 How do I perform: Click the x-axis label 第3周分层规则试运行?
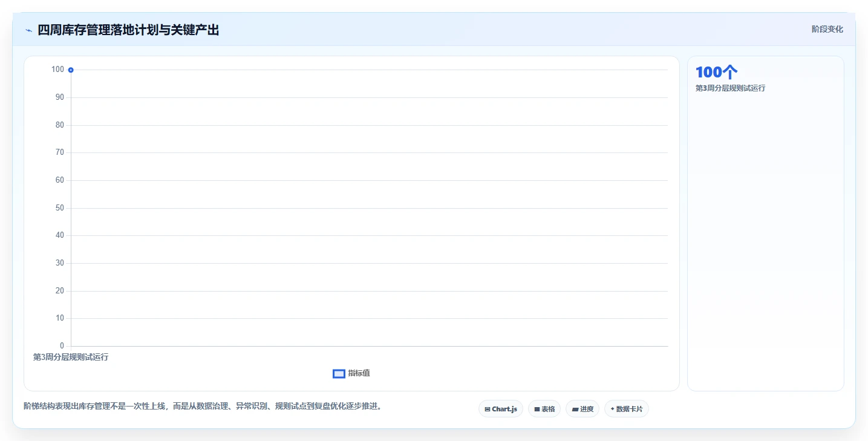(71, 357)
